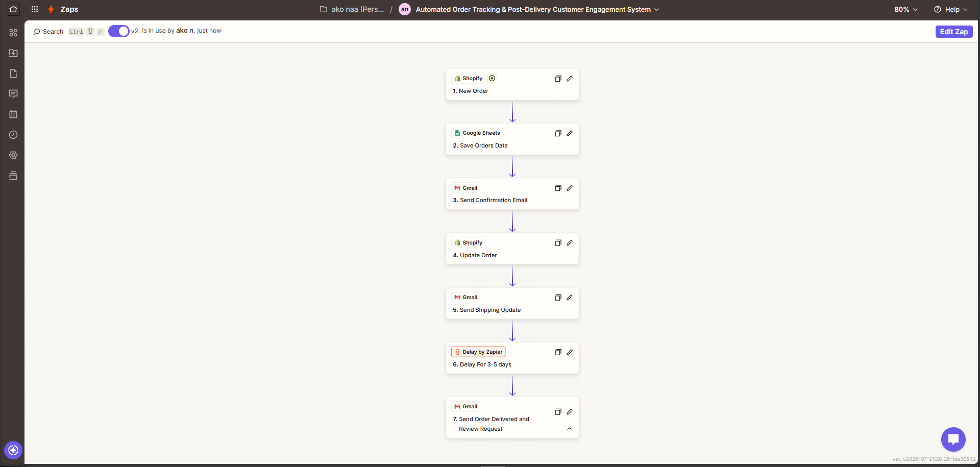Select 3. Send Confirmation Email text
Screen dimensions: 980x467
click(490, 200)
